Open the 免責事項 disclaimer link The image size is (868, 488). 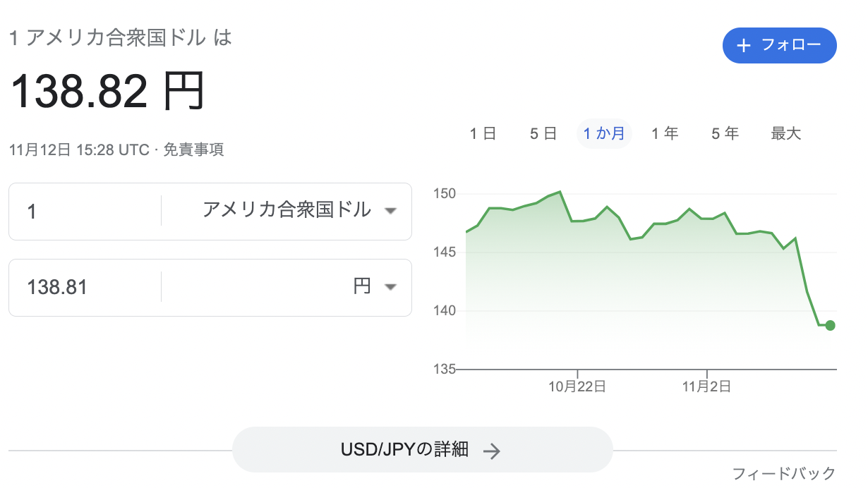click(194, 150)
